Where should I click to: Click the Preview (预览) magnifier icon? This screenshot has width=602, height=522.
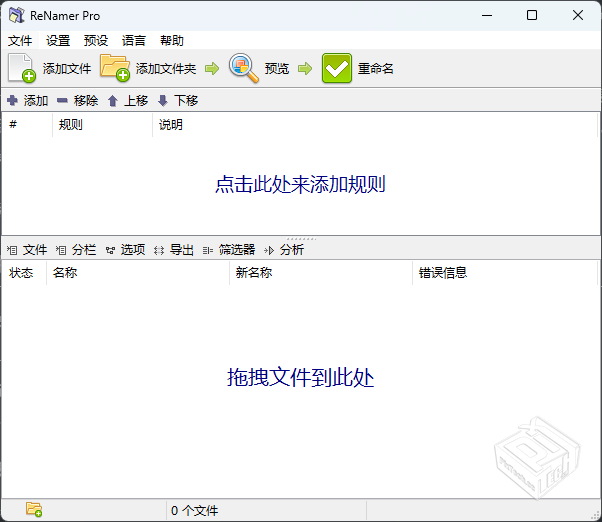pos(243,68)
